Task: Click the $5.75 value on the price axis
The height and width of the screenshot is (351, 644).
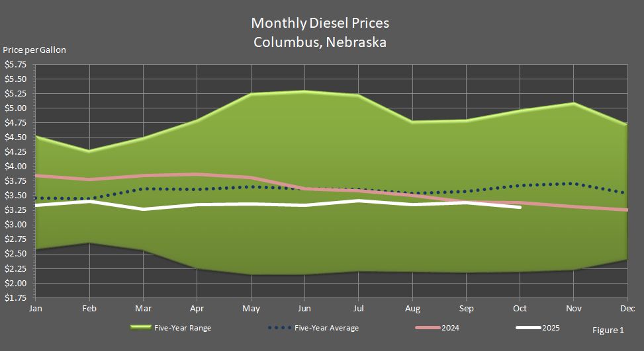Action: pyautogui.click(x=15, y=65)
